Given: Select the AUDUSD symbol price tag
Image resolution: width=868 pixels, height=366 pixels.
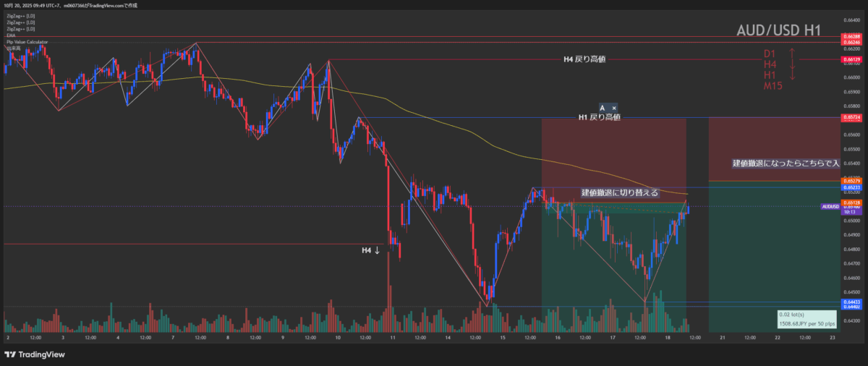Looking at the screenshot, I should (x=830, y=206).
